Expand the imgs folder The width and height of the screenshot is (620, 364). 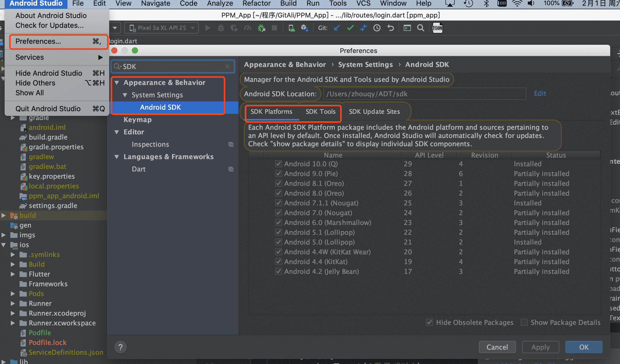pyautogui.click(x=4, y=235)
